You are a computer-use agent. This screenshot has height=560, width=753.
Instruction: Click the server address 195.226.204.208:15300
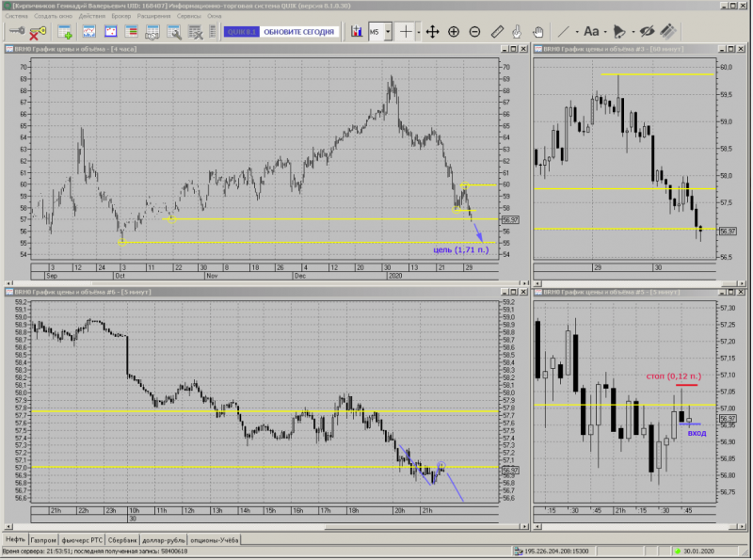click(556, 552)
